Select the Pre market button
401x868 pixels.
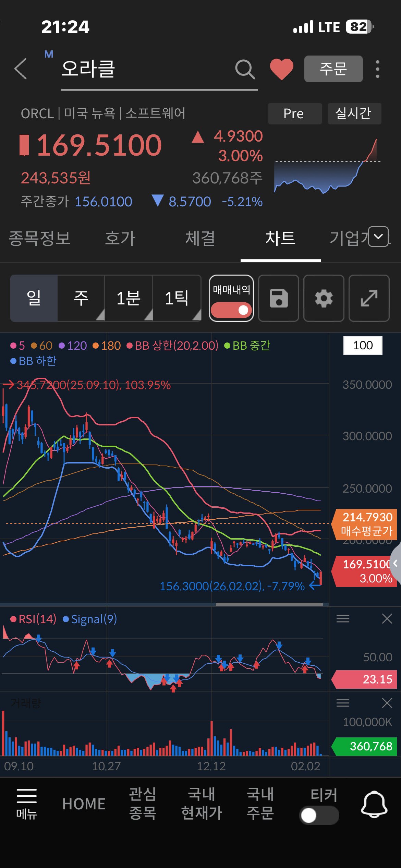[x=295, y=113]
